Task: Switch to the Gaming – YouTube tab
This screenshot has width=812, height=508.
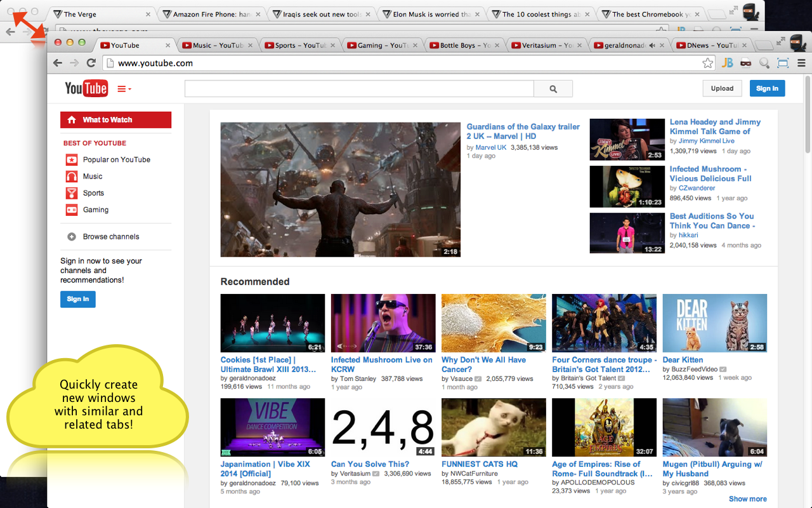Action: pos(381,45)
